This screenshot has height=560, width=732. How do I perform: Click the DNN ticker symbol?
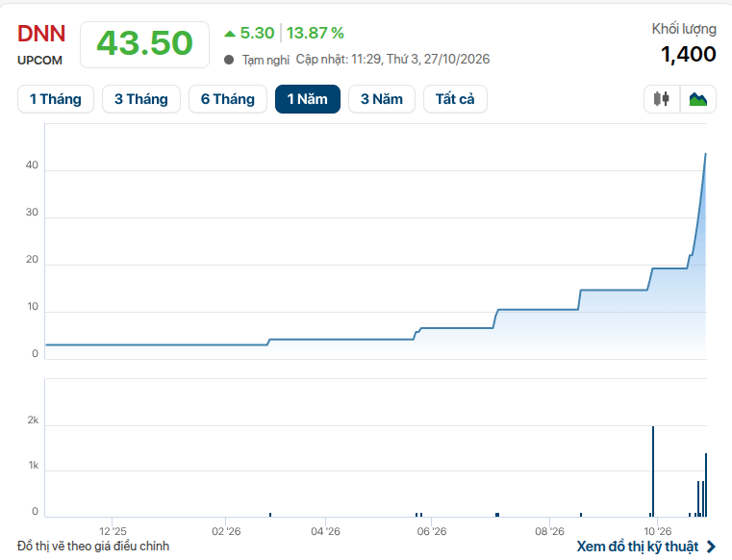click(x=41, y=34)
